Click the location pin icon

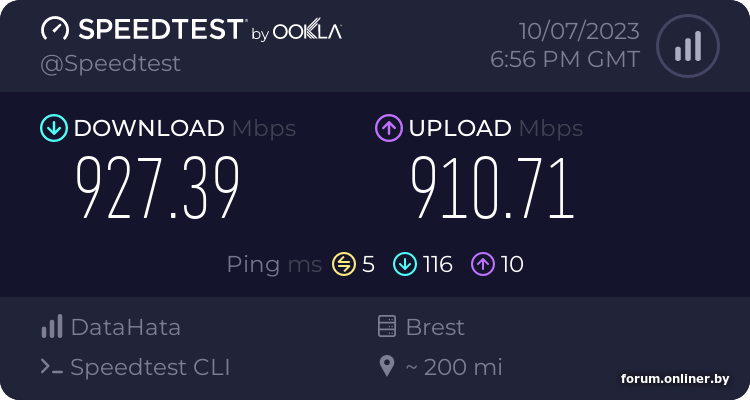click(x=387, y=367)
